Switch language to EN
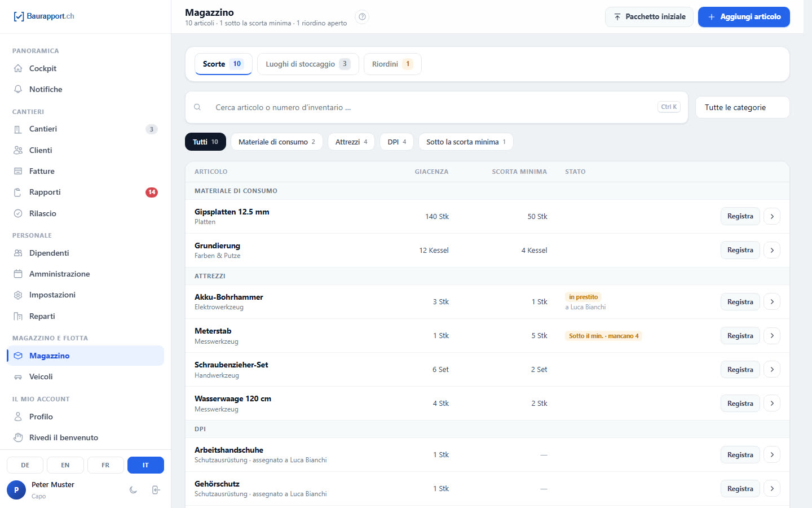Screen dimensions: 812x508 (65, 465)
